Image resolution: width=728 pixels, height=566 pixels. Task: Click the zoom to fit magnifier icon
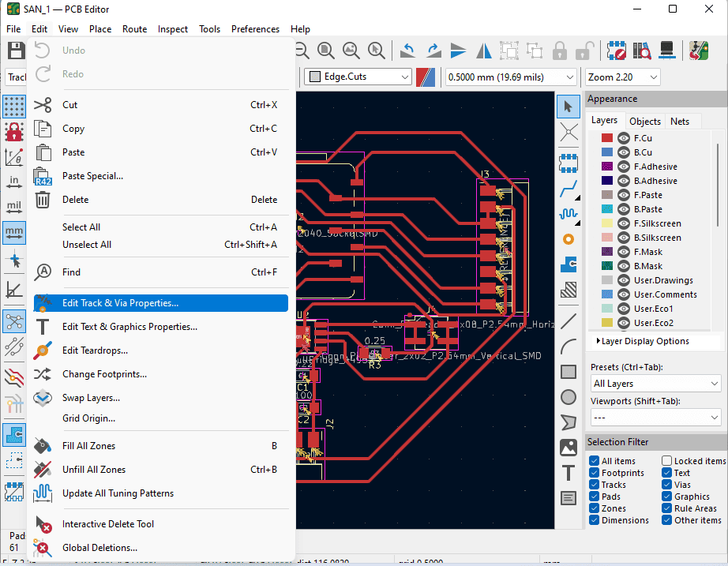click(326, 51)
